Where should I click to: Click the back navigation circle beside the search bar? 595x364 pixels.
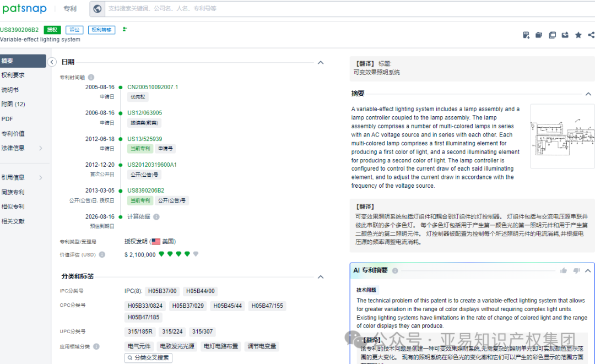coord(97,9)
